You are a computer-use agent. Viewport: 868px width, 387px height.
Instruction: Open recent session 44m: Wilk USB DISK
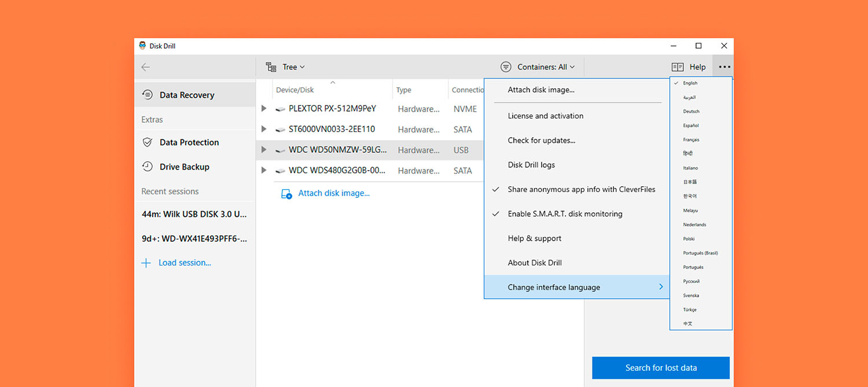tap(194, 214)
